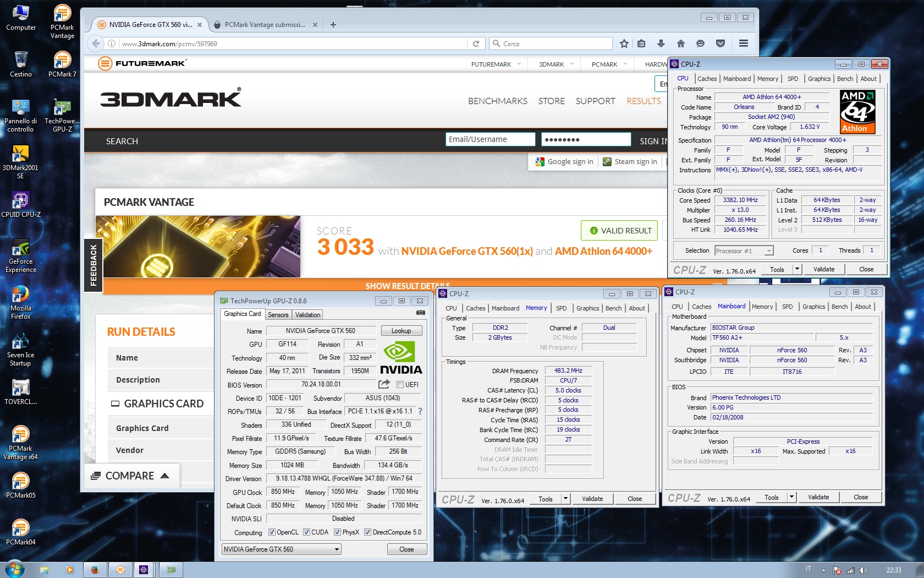The width and height of the screenshot is (924, 578).
Task: Open new Firefox tab with plus button
Action: pyautogui.click(x=333, y=25)
